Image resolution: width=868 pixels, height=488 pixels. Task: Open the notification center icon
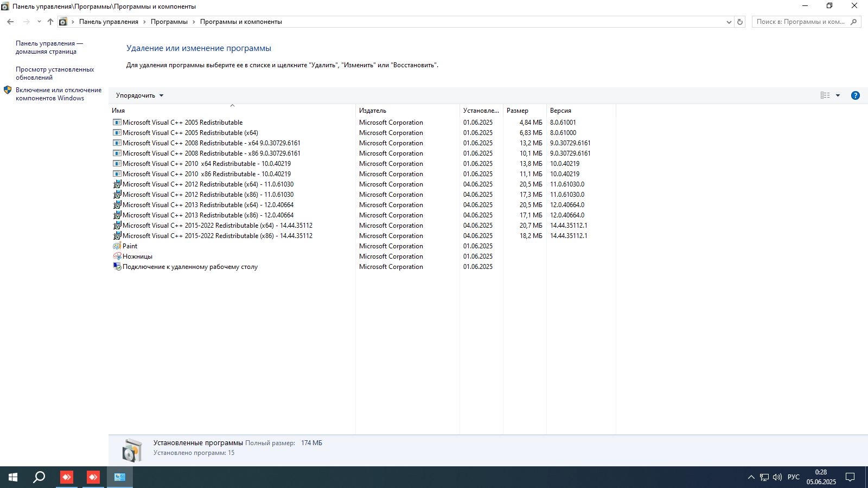850,477
